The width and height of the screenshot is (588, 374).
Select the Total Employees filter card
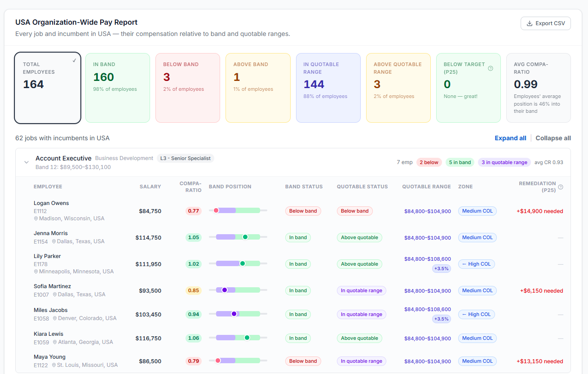(x=48, y=88)
